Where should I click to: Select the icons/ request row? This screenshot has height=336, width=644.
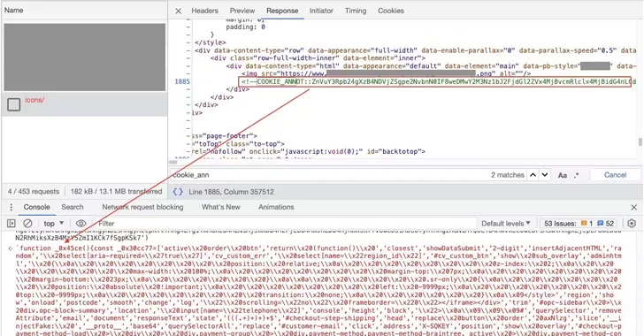[85, 104]
